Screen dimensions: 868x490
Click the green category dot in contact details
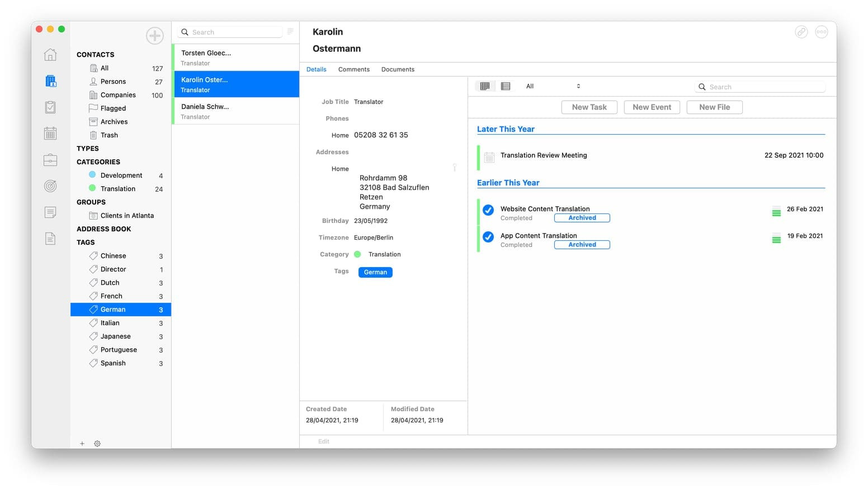[x=357, y=254]
